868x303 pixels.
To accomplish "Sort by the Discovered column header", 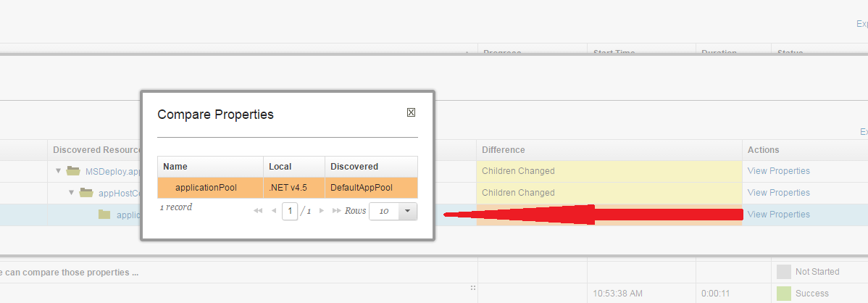I will click(371, 167).
